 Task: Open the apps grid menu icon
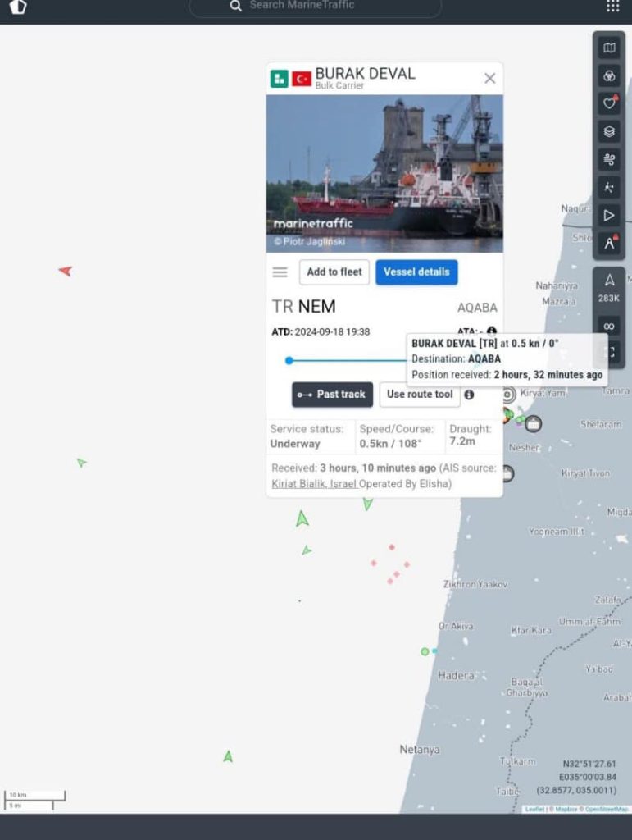(612, 6)
